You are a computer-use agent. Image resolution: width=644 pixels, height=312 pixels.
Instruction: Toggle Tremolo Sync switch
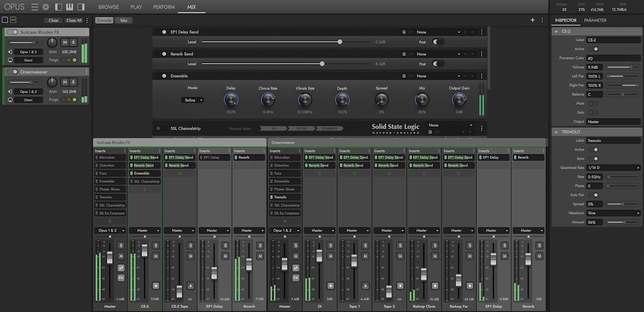point(594,158)
